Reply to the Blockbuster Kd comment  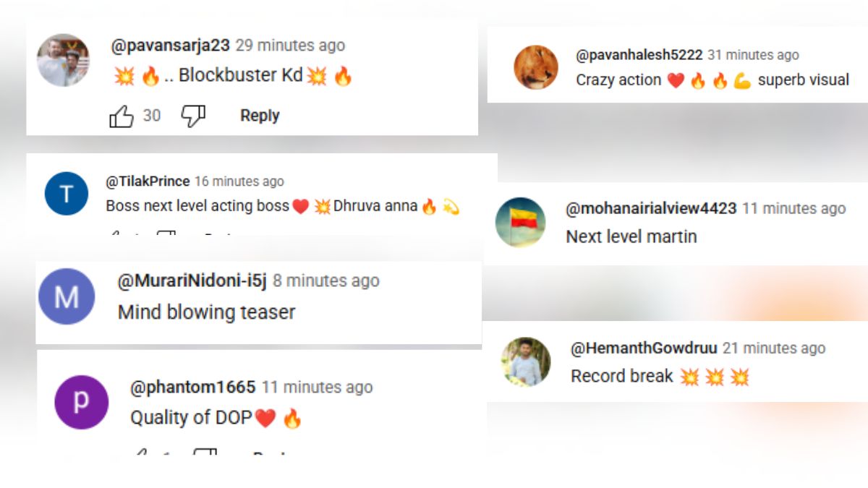pos(260,116)
